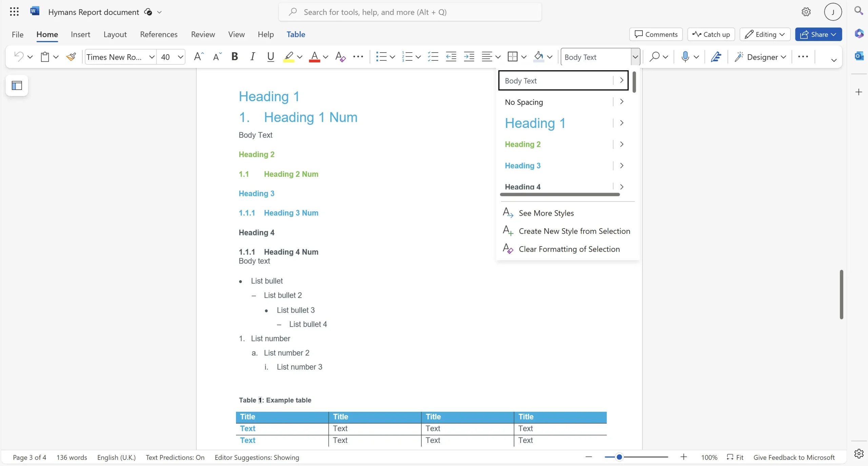Expand the Heading 2 style options arrow
868x466 pixels.
pyautogui.click(x=622, y=144)
